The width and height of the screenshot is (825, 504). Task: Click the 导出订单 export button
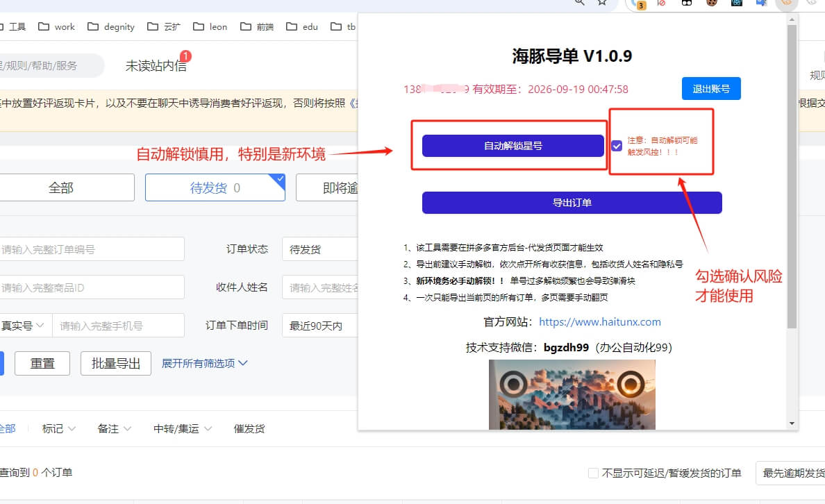click(572, 202)
